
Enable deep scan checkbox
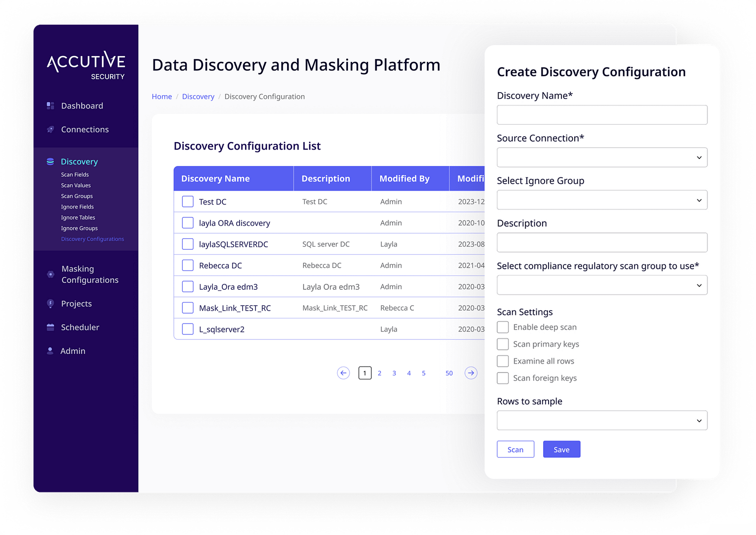click(x=503, y=327)
